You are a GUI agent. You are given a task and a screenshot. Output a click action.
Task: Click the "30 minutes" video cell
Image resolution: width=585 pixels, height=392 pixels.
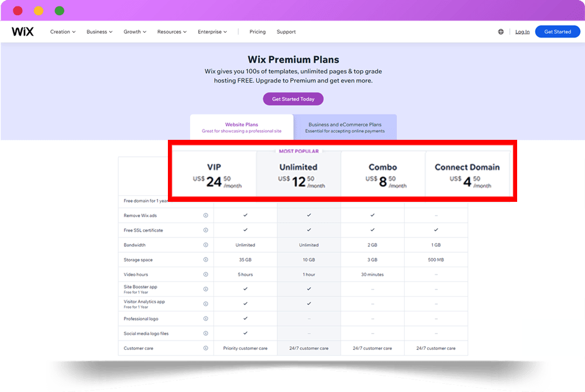pyautogui.click(x=372, y=274)
